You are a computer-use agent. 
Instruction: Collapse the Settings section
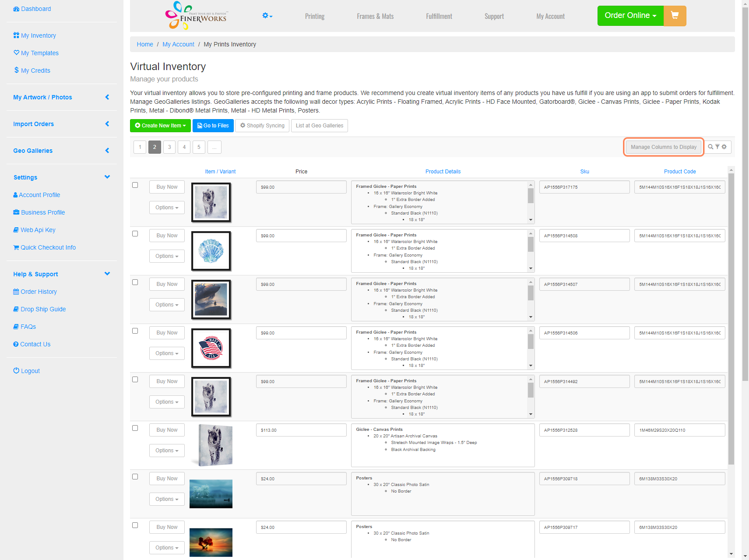pos(61,177)
